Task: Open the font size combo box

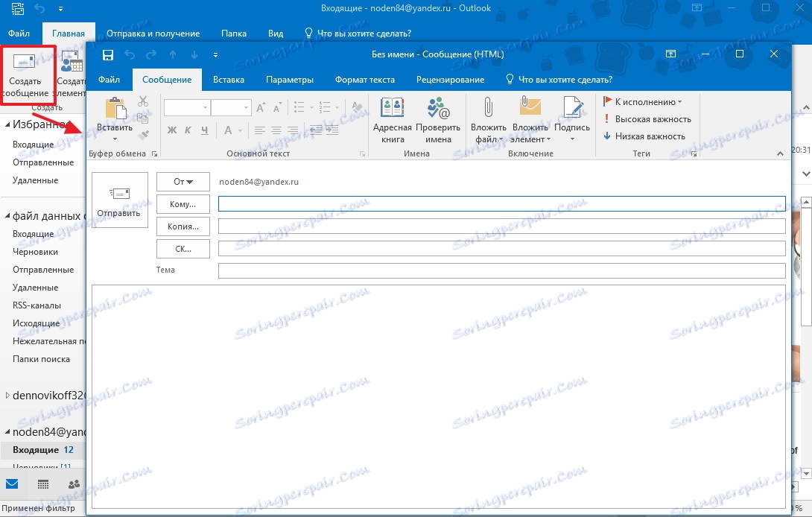Action: click(x=231, y=108)
